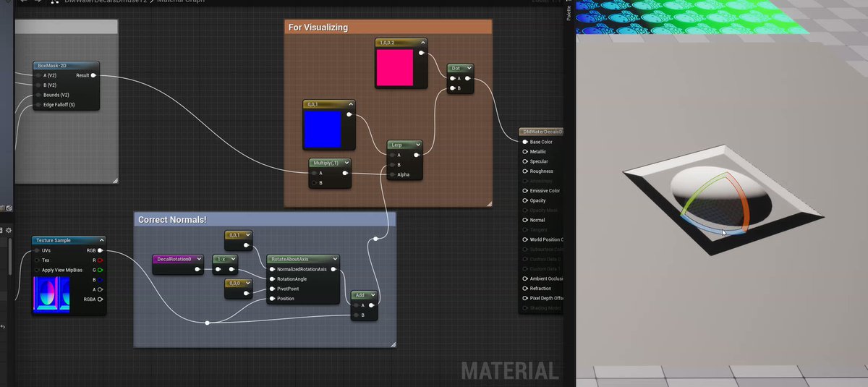
Task: Click the Edge Falloff (S) pin on BoxMask-2D
Action: click(38, 105)
